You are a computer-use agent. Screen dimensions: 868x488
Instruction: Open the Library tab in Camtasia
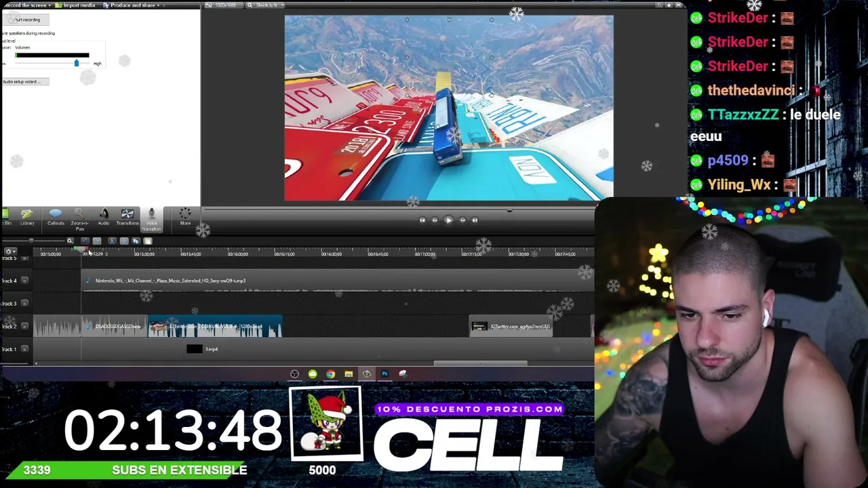[27, 217]
